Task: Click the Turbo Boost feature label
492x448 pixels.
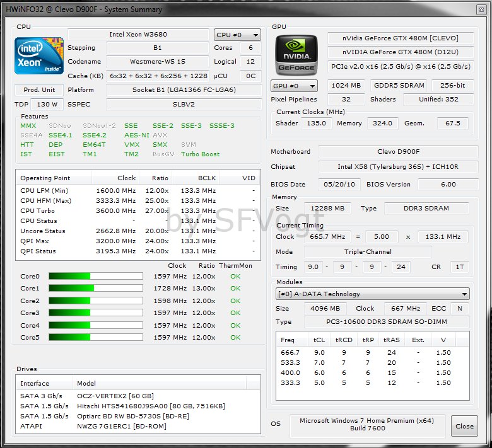Action: pos(200,154)
